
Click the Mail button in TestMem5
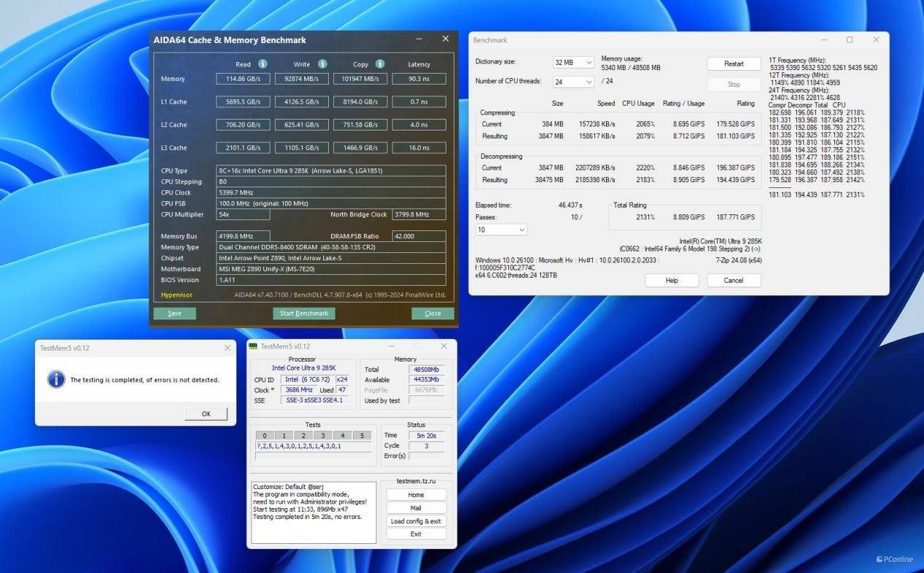point(416,508)
